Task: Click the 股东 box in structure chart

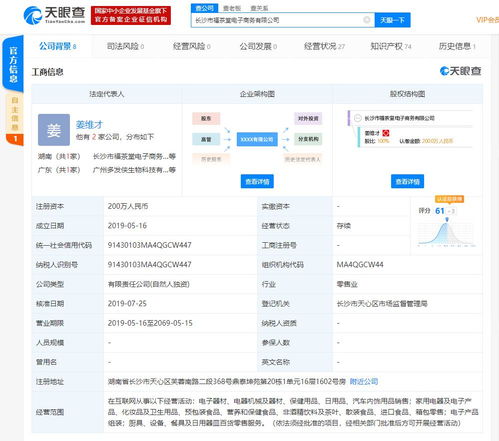Action: [x=206, y=118]
